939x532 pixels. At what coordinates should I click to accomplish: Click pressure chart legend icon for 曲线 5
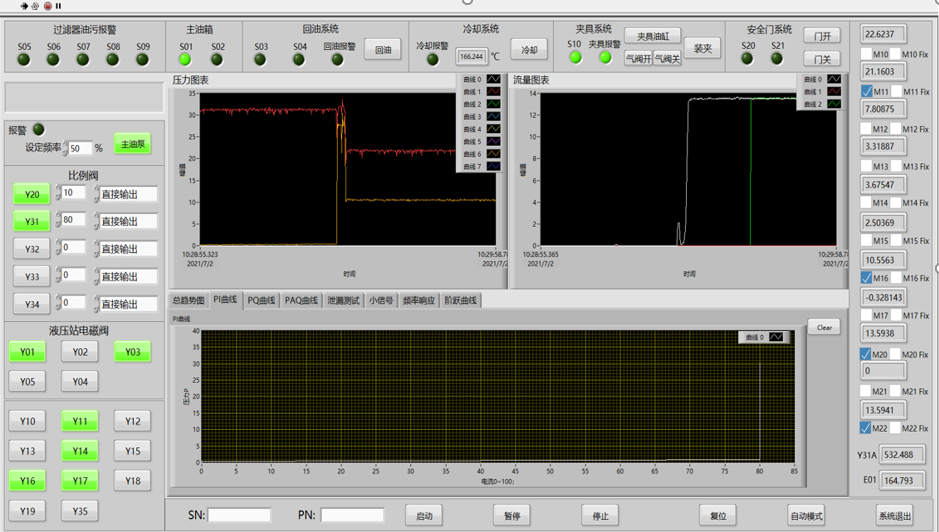[x=493, y=142]
